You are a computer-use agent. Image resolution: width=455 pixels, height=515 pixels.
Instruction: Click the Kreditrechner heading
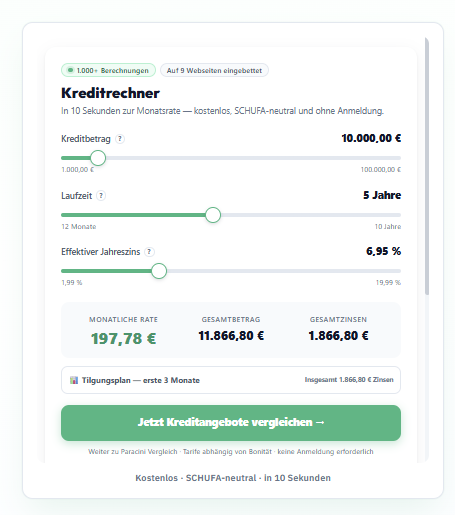pyautogui.click(x=110, y=93)
